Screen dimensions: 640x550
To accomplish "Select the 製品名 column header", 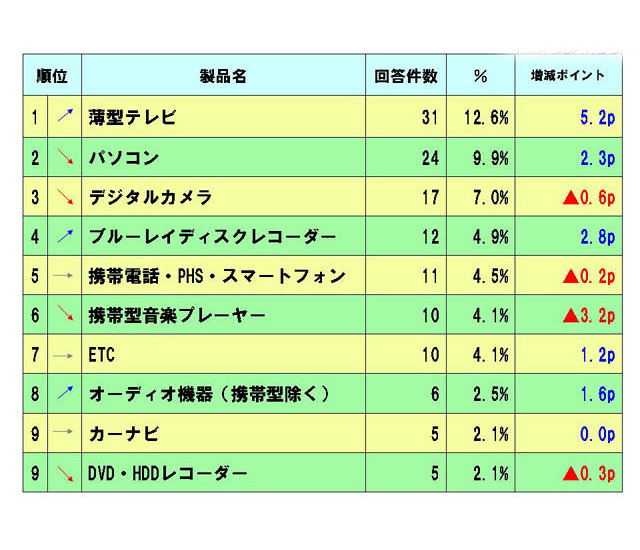I will 223,76.
